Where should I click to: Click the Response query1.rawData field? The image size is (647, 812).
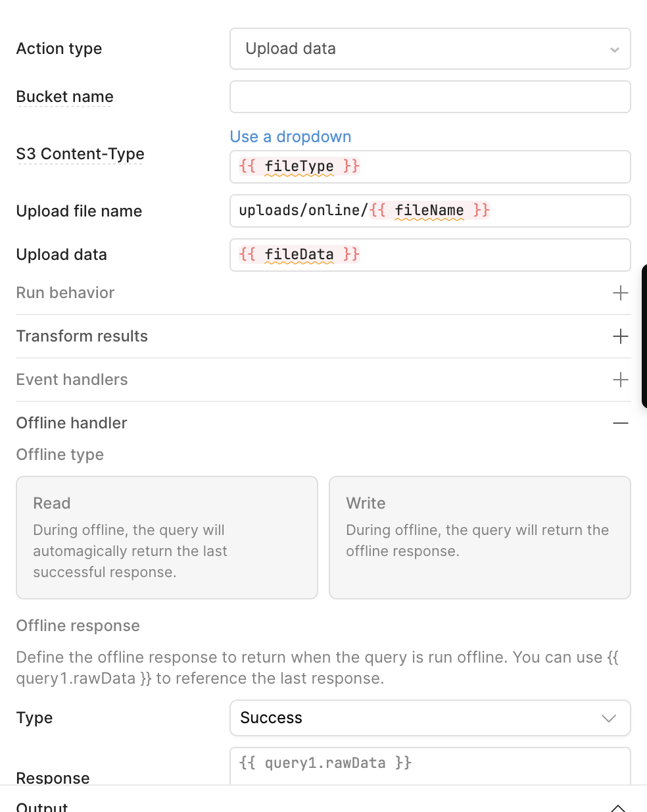tap(430, 765)
